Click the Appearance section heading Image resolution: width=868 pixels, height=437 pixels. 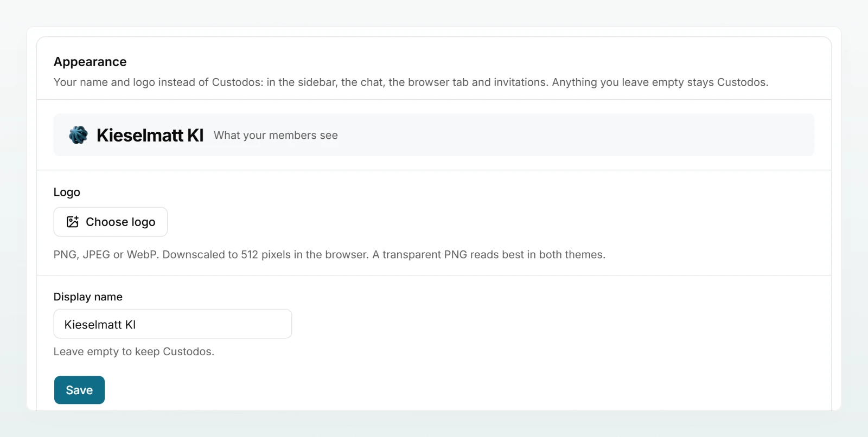[90, 62]
